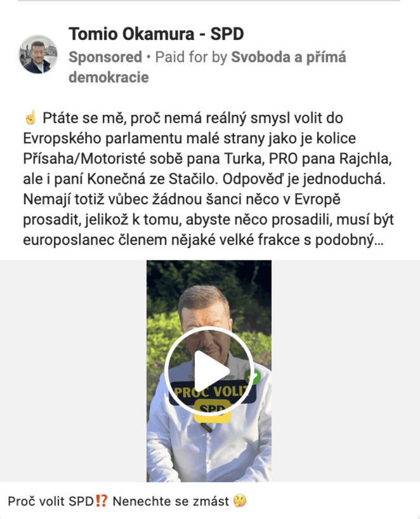420x519 pixels.
Task: Click the 'Nenechte se zmást' caption text
Action: pyautogui.click(x=171, y=501)
